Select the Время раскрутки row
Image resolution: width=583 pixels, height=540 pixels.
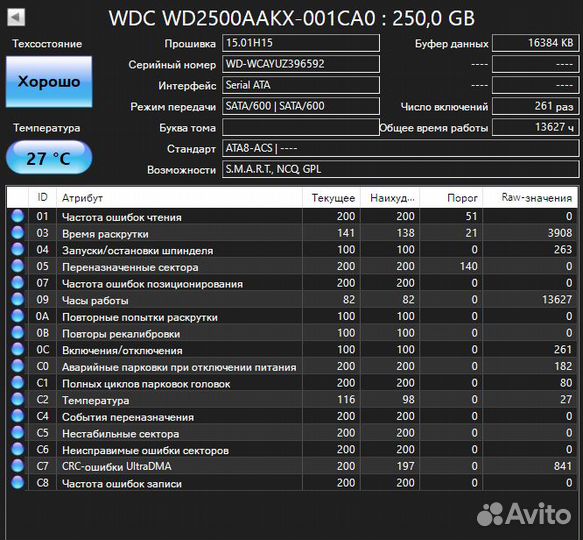(292, 233)
